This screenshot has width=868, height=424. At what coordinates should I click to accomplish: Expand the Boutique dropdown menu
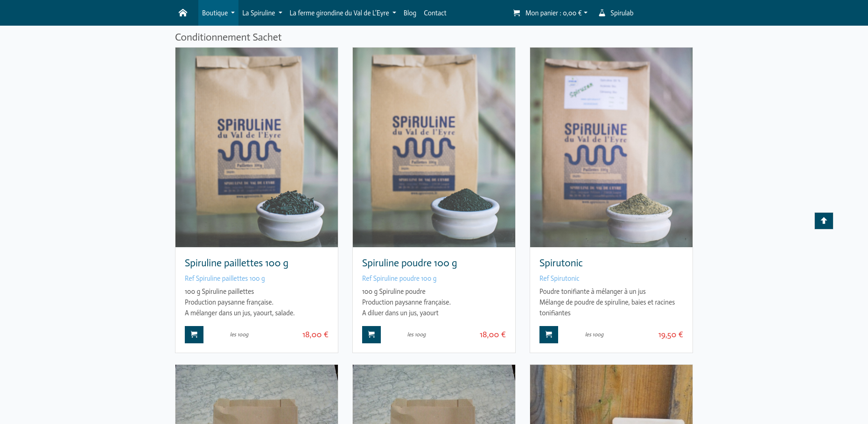217,13
